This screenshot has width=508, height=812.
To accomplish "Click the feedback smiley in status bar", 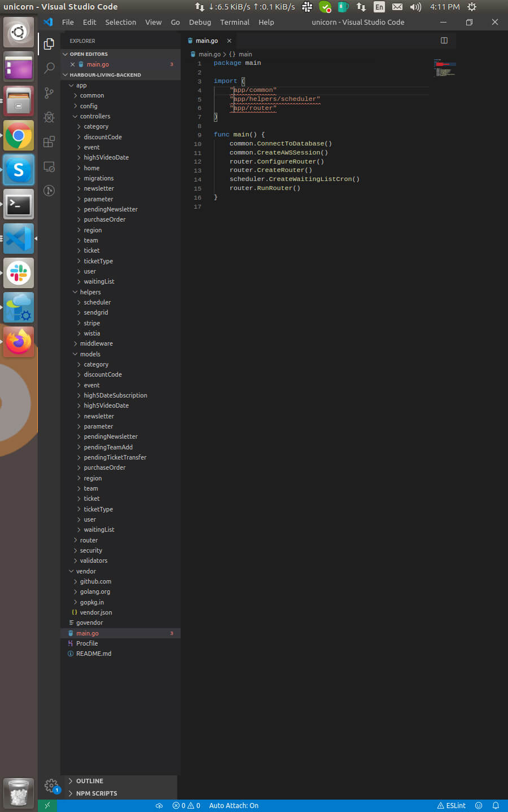I will click(x=479, y=806).
